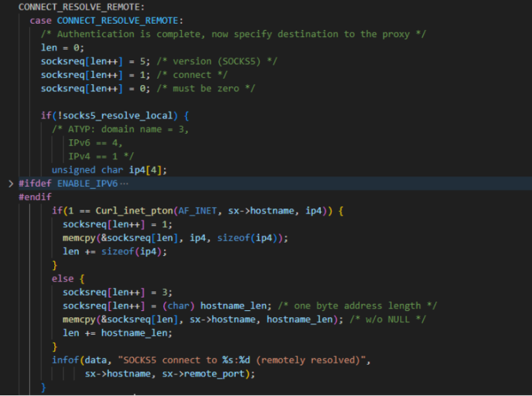Click memcpy line copying sx->hostname
Screen dimensions: 532x396
pos(244,319)
